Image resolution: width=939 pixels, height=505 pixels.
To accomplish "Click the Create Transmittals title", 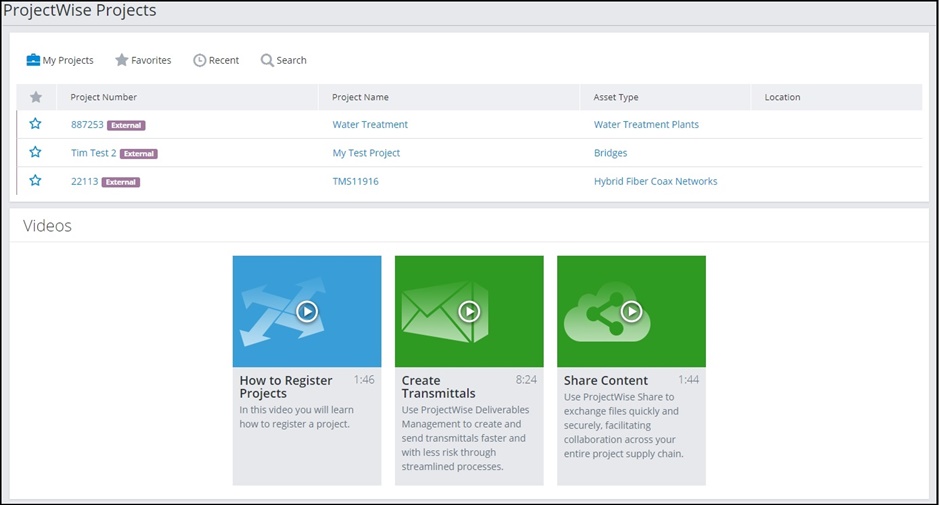I will (x=438, y=387).
